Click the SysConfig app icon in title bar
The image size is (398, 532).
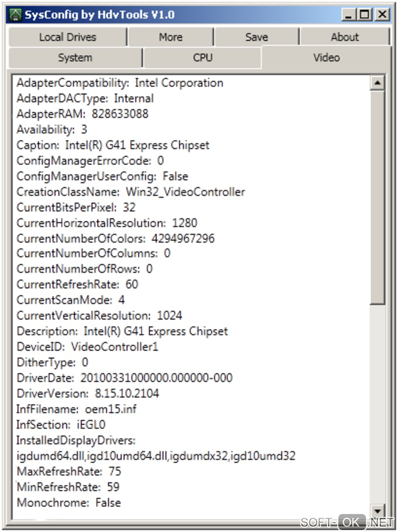15,15
